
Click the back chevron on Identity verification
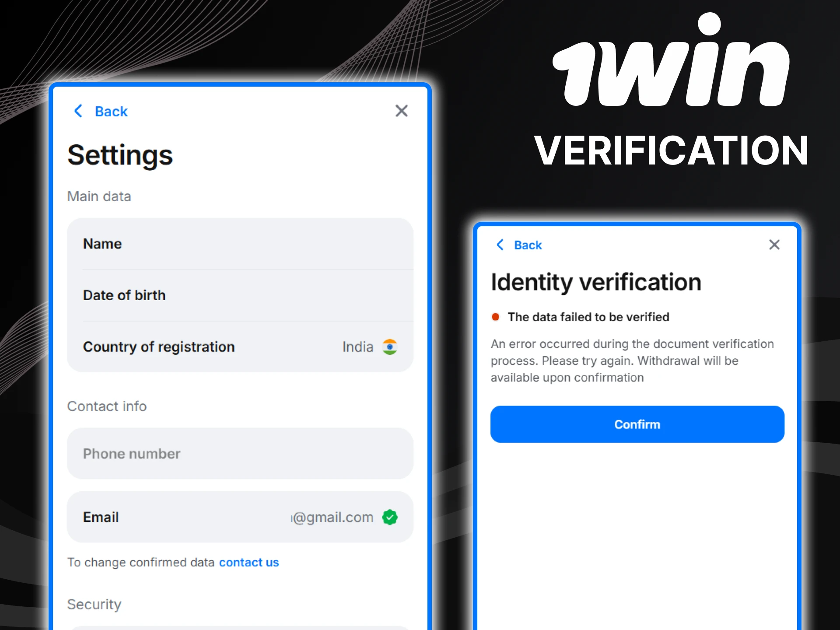pyautogui.click(x=500, y=245)
